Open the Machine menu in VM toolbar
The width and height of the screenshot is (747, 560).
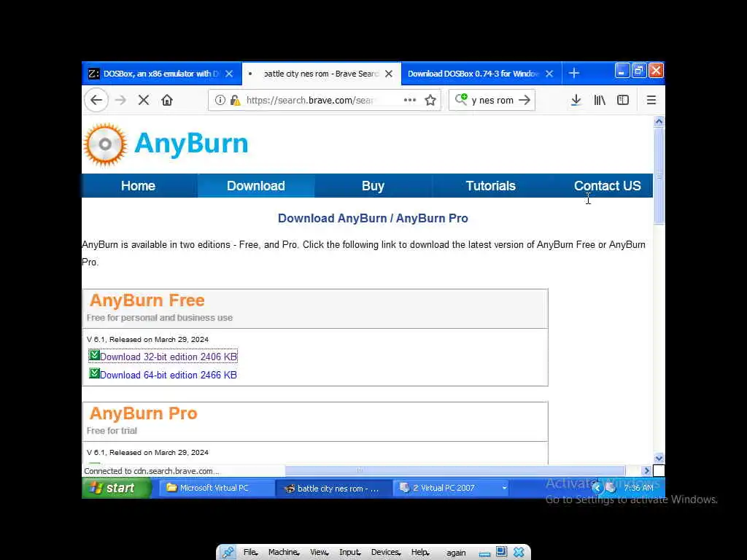[x=284, y=552]
